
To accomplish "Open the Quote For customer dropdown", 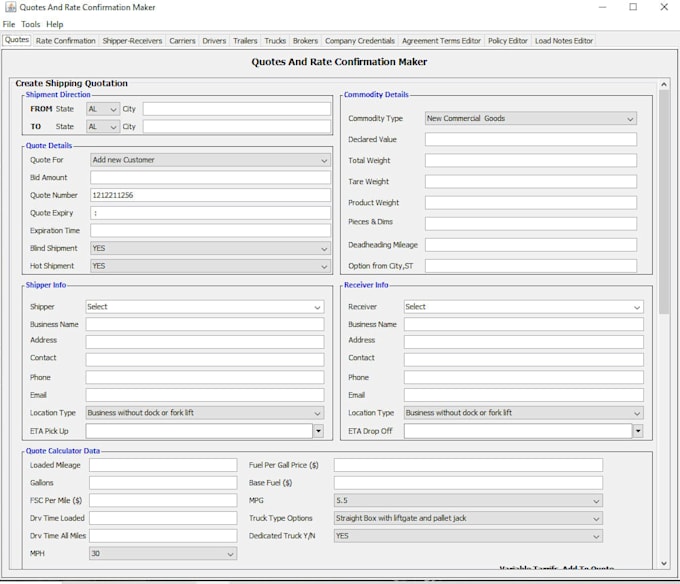I will (x=210, y=160).
